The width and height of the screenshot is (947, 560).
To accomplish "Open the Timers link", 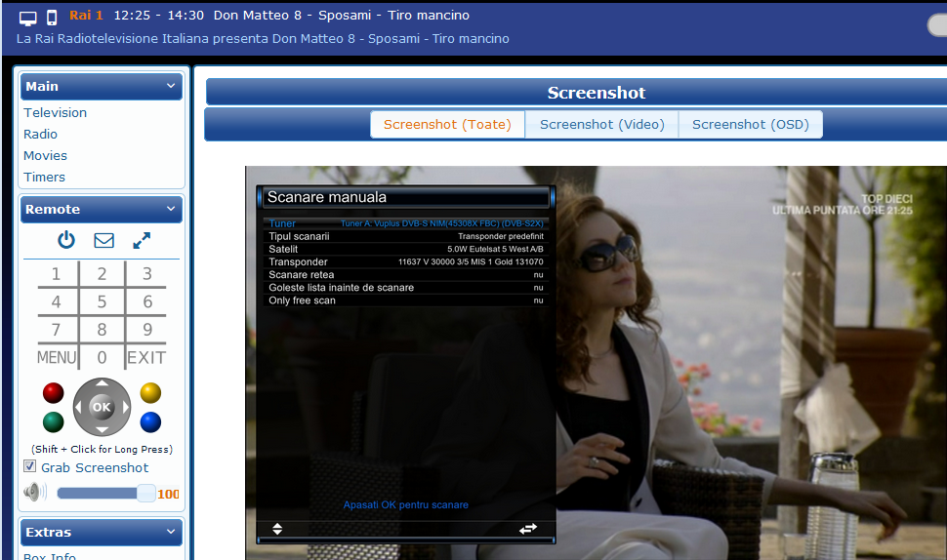I will (x=44, y=177).
